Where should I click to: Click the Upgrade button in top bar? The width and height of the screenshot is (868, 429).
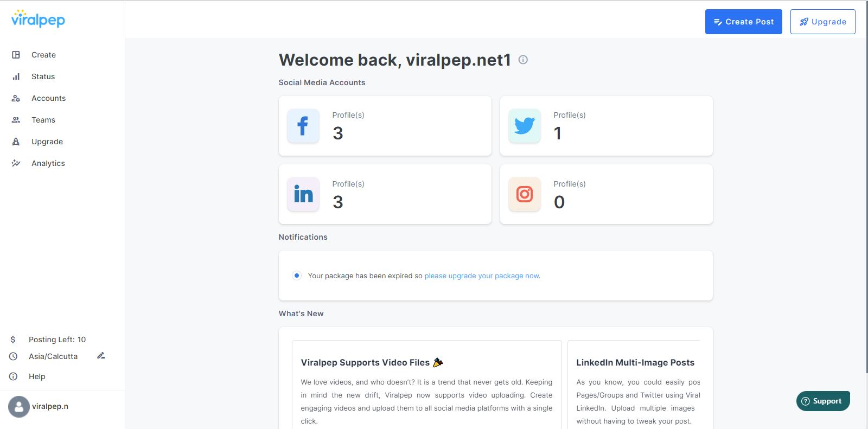click(x=823, y=22)
